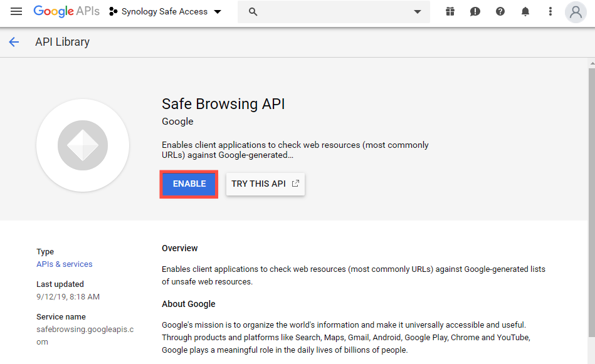This screenshot has width=595, height=364.
Task: Click the scrollbar up arrow
Action: pyautogui.click(x=592, y=63)
